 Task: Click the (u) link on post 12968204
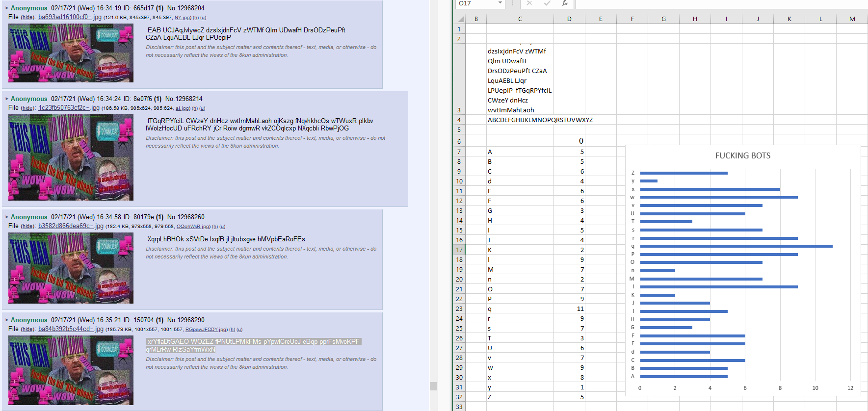(x=203, y=18)
